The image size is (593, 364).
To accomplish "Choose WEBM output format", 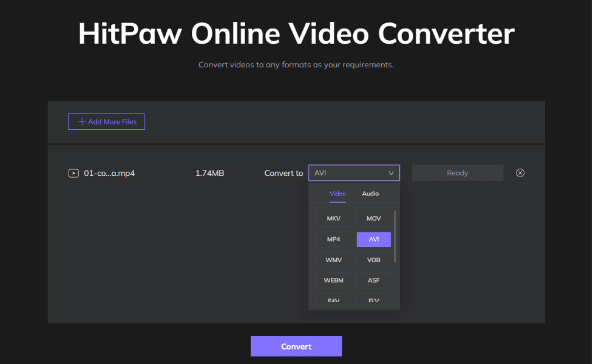I will click(333, 280).
